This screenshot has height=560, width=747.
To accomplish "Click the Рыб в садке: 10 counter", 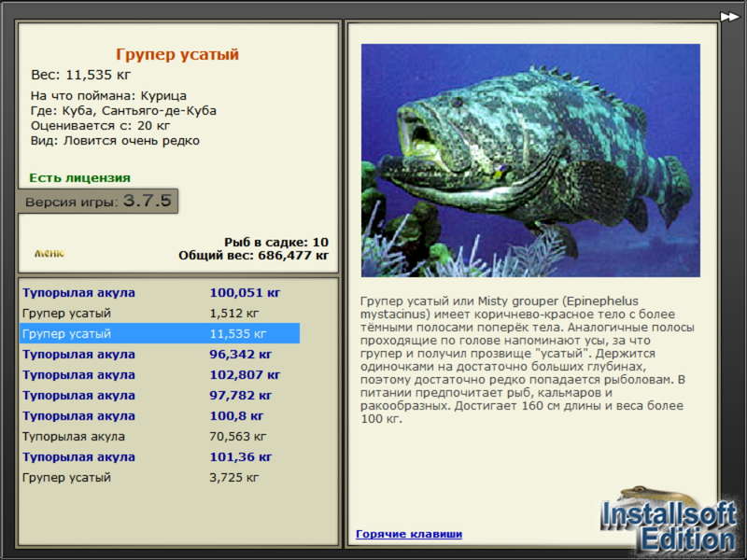I will click(x=276, y=242).
